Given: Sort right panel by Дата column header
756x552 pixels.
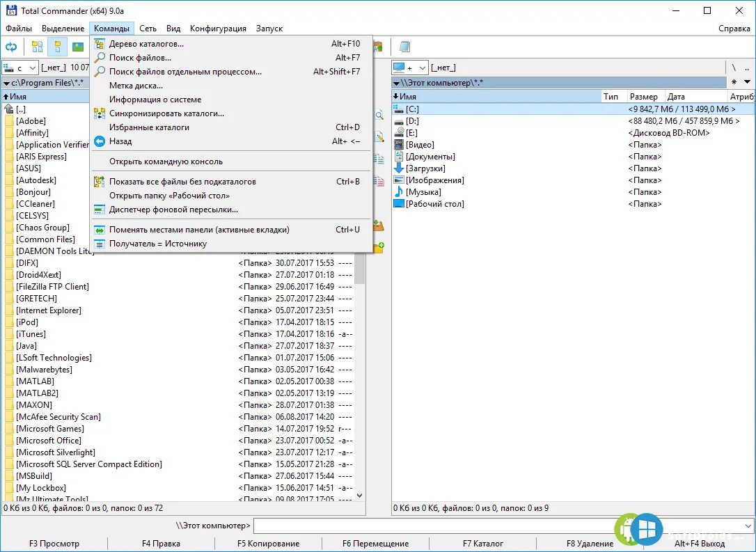Looking at the screenshot, I should [695, 97].
